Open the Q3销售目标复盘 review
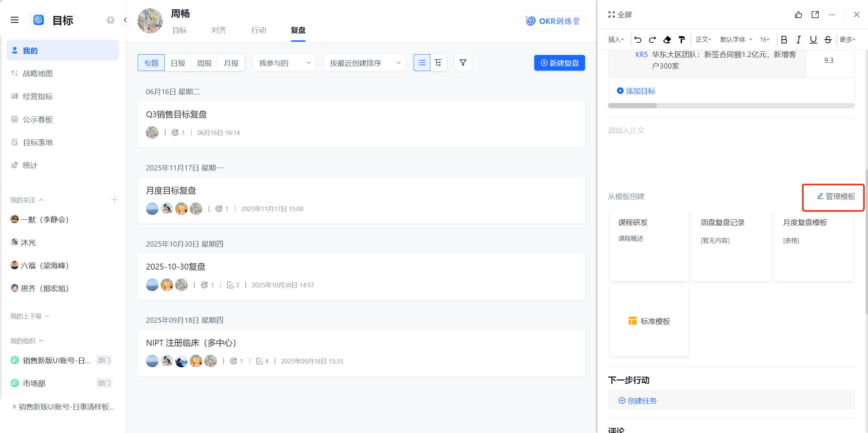This screenshot has width=868, height=433. (x=361, y=124)
